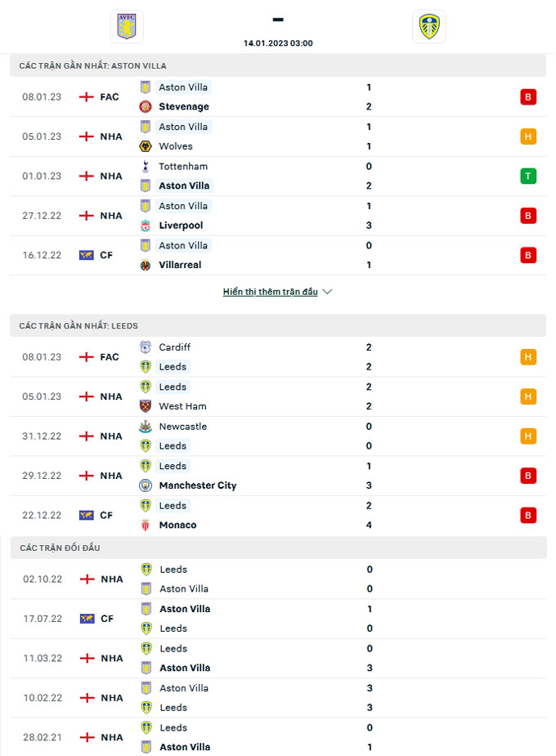Click the Manchester City club logo
Image resolution: width=556 pixels, height=756 pixels.
coord(146,485)
